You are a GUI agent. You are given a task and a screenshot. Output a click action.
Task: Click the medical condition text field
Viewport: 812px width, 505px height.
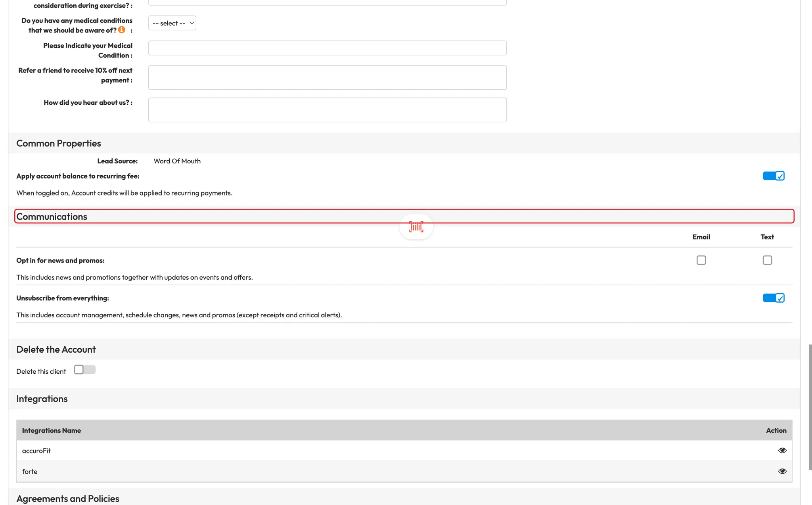tap(327, 48)
